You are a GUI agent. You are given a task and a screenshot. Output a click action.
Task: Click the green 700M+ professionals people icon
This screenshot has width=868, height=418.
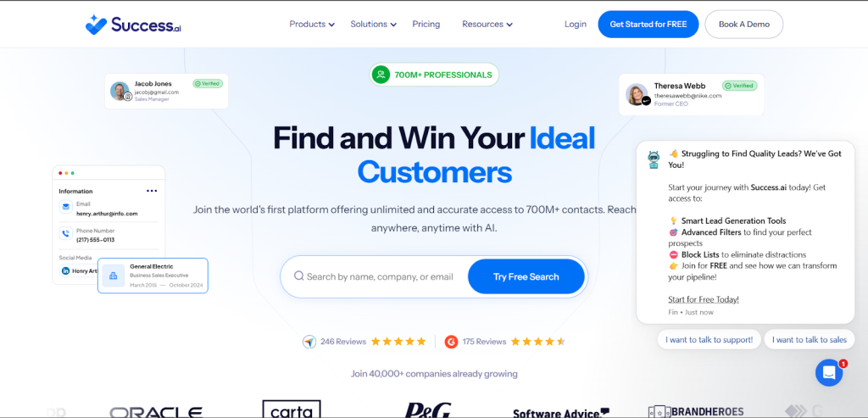coord(381,75)
